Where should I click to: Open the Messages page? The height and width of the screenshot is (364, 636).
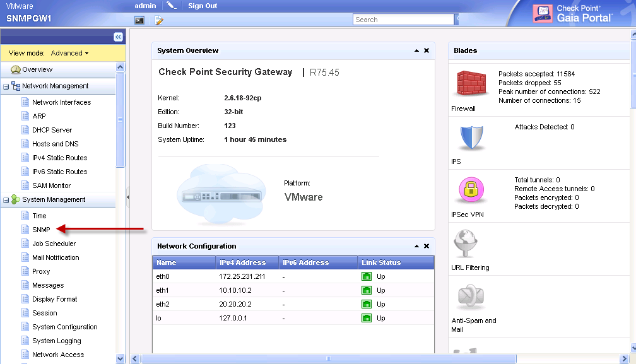point(48,285)
